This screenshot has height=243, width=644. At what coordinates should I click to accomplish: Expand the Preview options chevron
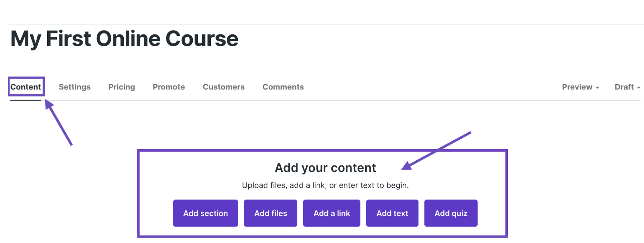tap(598, 88)
